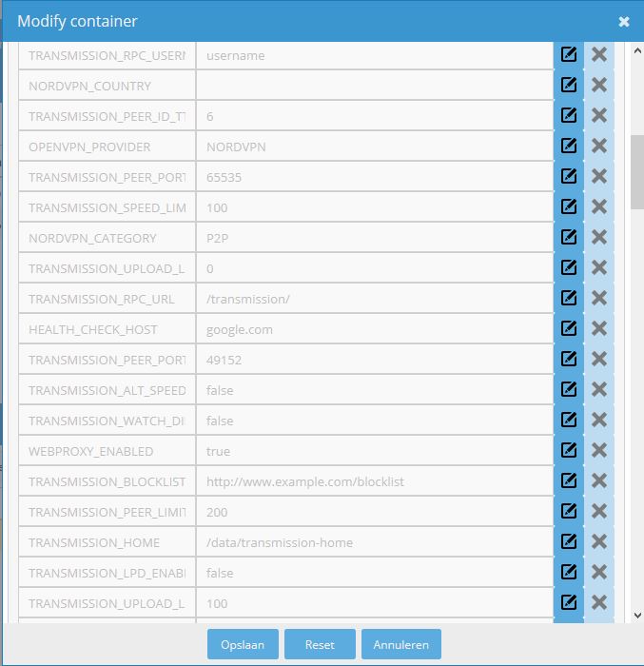Save changes with Opslaan button

pos(243,644)
